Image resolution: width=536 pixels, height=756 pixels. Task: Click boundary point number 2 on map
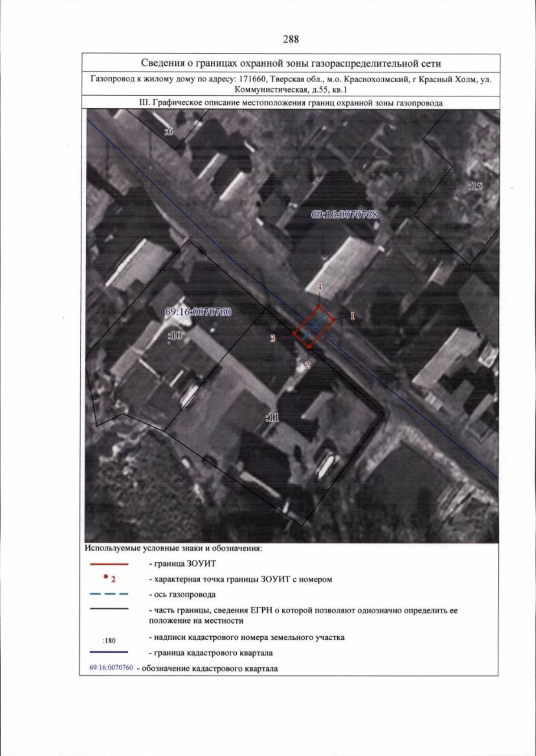[x=307, y=365]
